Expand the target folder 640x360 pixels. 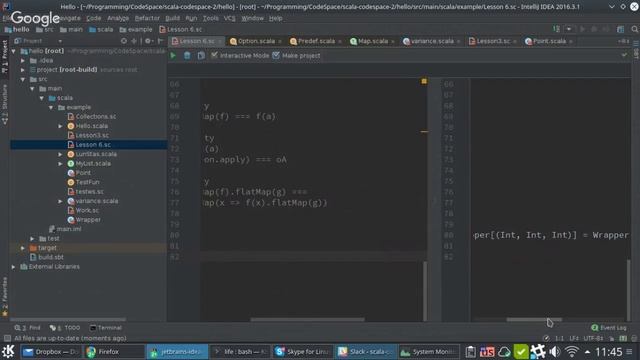(x=23, y=248)
